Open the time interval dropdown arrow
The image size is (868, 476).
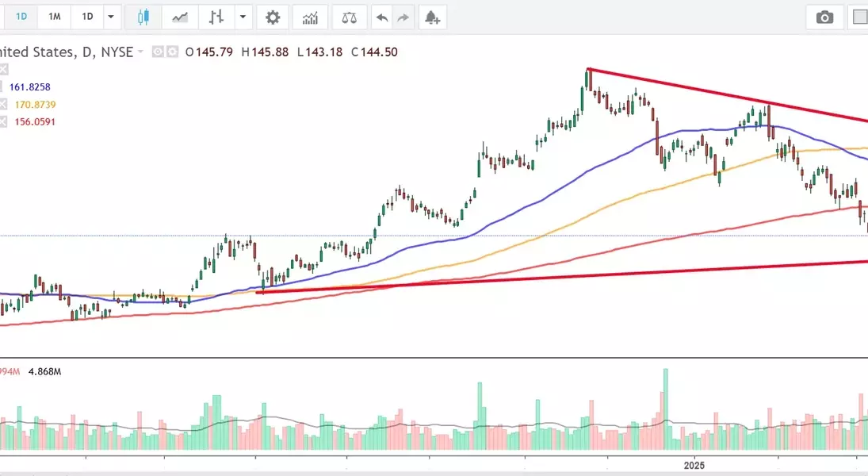(x=111, y=17)
